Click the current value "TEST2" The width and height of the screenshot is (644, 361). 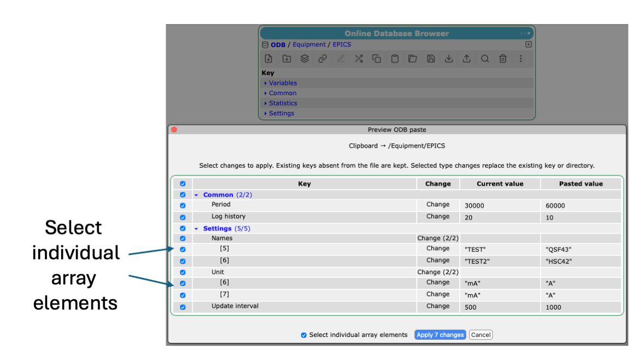point(477,261)
